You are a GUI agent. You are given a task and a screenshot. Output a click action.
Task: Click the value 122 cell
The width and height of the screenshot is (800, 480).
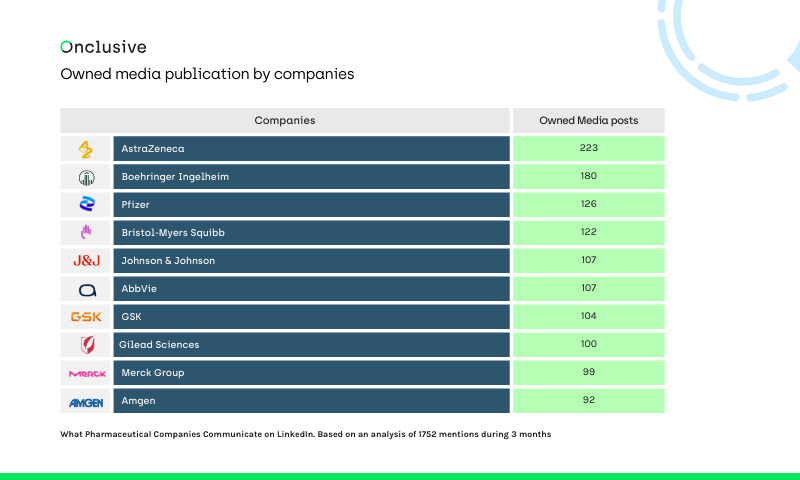589,232
